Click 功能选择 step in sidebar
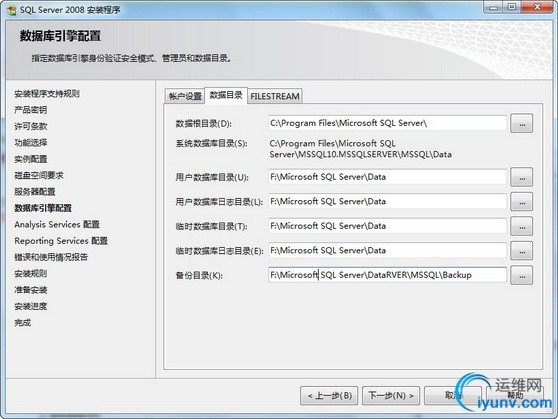558x419 pixels. click(x=31, y=143)
